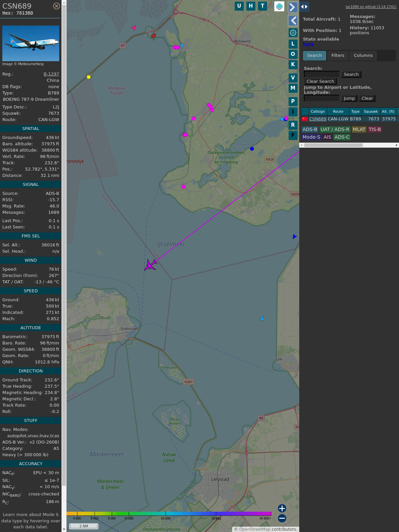This screenshot has height=532, width=399.
Task: Click the red marker near Afsluitdijk
Action: point(153,36)
